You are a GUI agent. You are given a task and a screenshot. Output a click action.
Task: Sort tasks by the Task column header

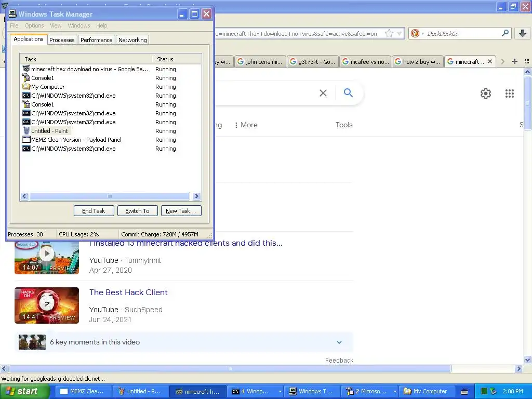(x=86, y=59)
